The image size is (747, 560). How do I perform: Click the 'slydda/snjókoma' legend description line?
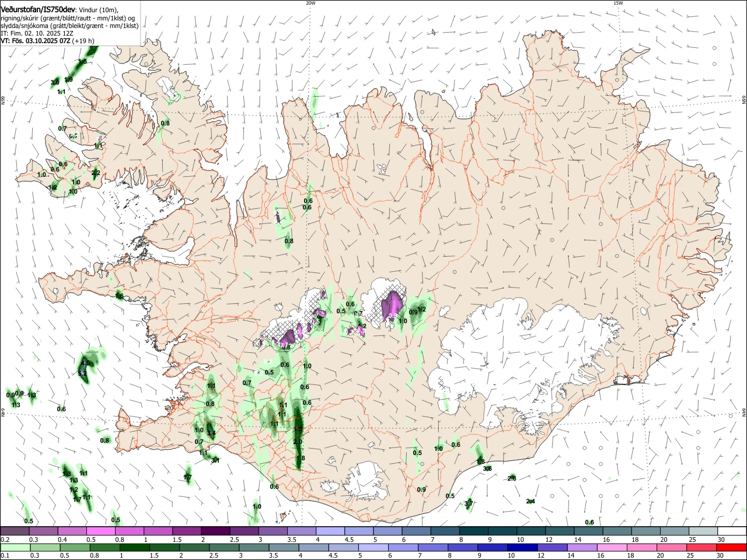(x=69, y=26)
